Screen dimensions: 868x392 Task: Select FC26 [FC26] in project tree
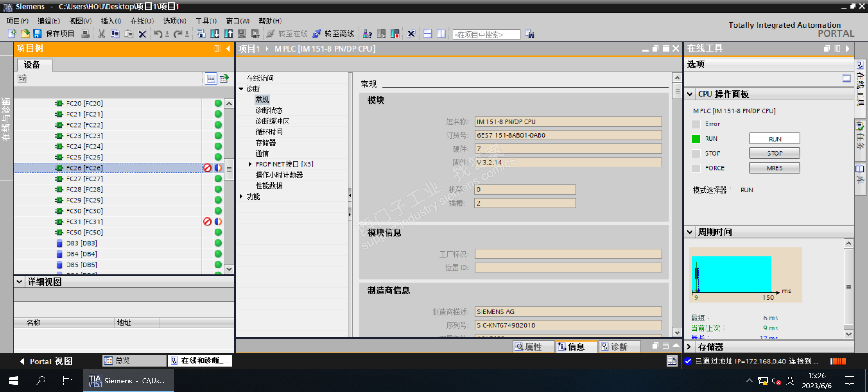point(108,168)
